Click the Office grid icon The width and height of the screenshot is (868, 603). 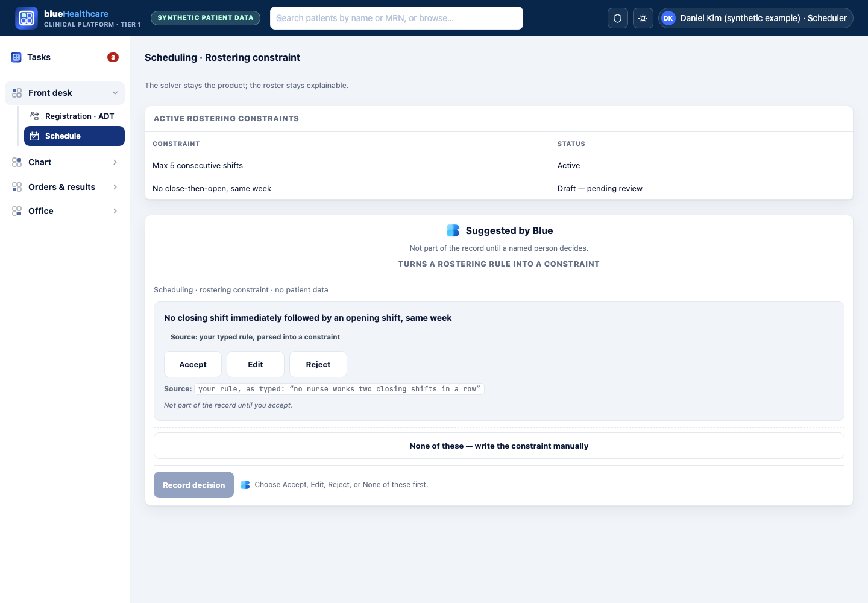click(17, 211)
